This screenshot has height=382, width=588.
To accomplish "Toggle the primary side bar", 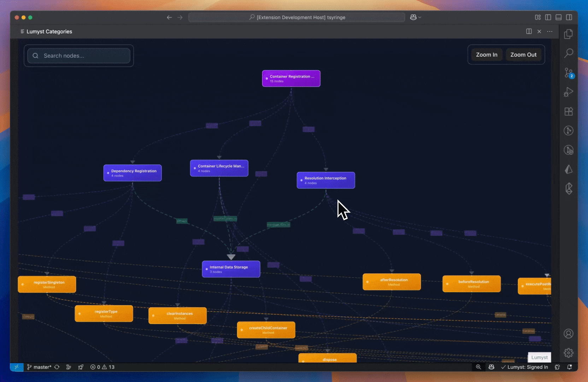I will (548, 17).
